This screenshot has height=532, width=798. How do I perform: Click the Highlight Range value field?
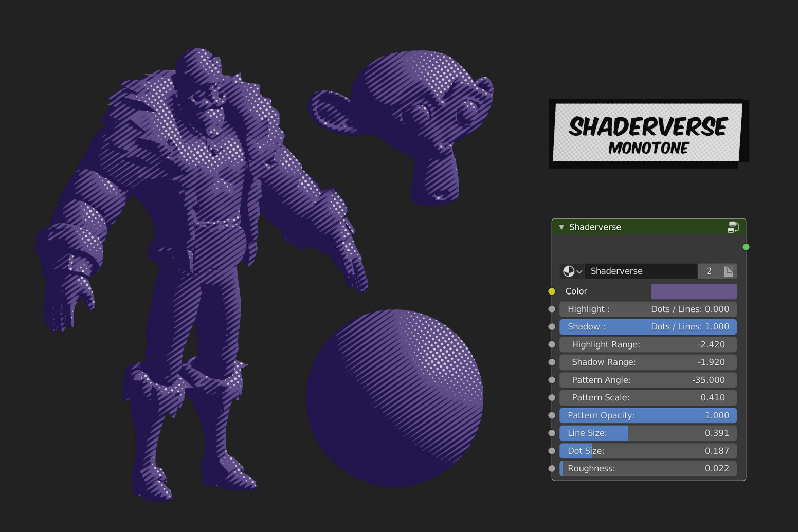(648, 345)
